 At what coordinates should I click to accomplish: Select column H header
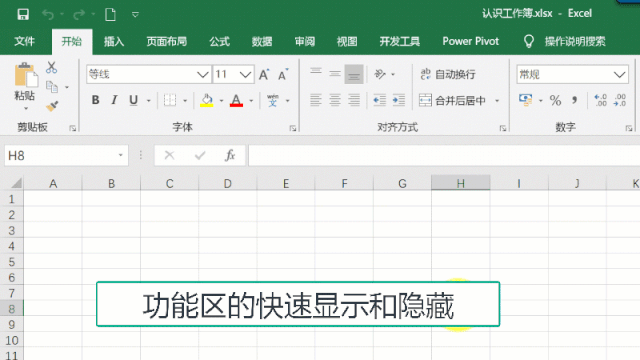pyautogui.click(x=460, y=183)
